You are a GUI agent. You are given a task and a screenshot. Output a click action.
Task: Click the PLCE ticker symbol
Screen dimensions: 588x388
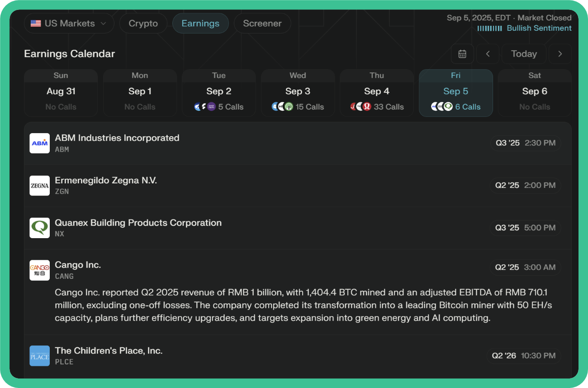pyautogui.click(x=64, y=362)
